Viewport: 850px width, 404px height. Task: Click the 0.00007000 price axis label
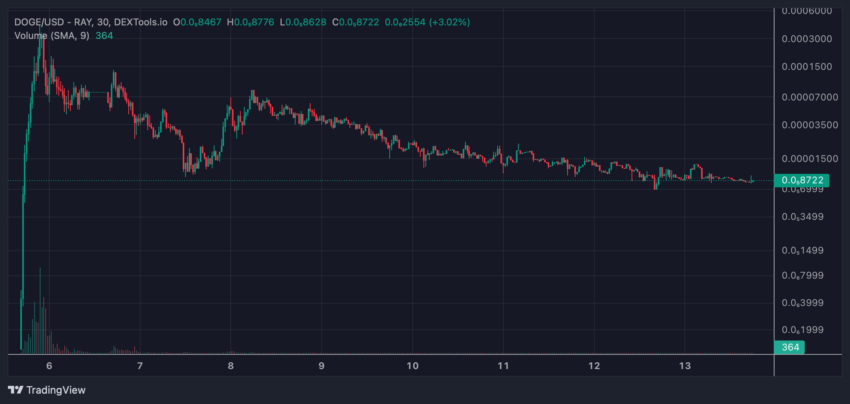809,97
